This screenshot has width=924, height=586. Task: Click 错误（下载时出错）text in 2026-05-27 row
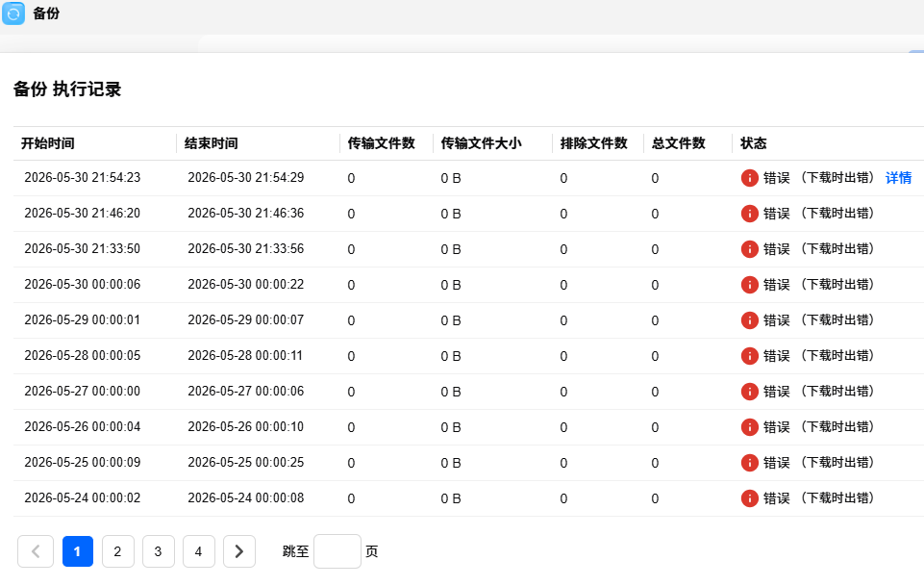pyautogui.click(x=818, y=392)
